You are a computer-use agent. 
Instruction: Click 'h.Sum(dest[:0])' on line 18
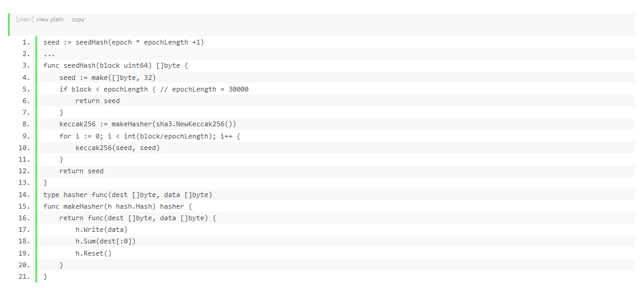coord(106,241)
